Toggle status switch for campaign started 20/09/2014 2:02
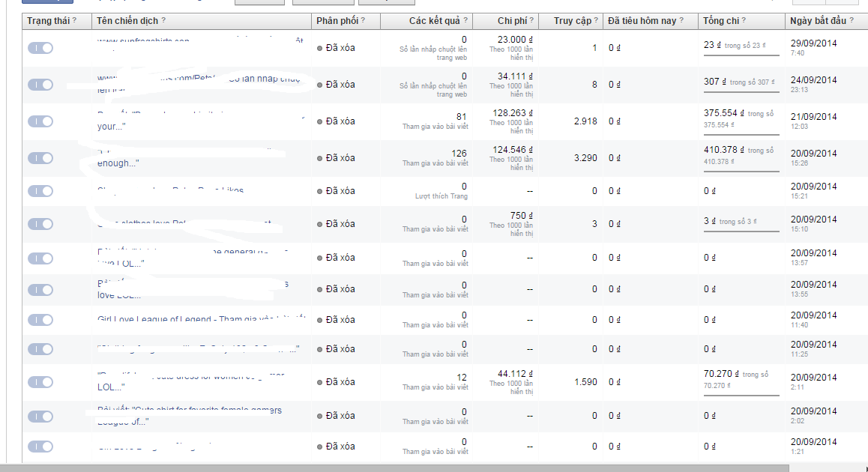Viewport: 868px width, 472px height. [40, 417]
